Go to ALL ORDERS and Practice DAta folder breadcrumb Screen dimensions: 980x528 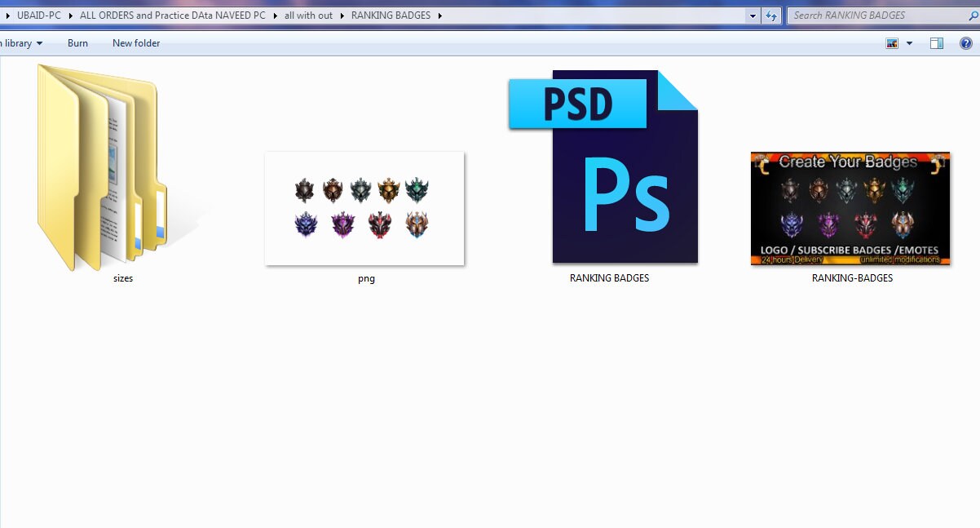coord(173,16)
